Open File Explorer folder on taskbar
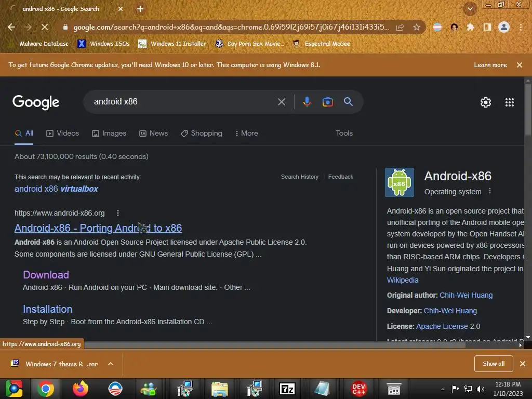Viewport: 532px width, 399px height. point(220,389)
